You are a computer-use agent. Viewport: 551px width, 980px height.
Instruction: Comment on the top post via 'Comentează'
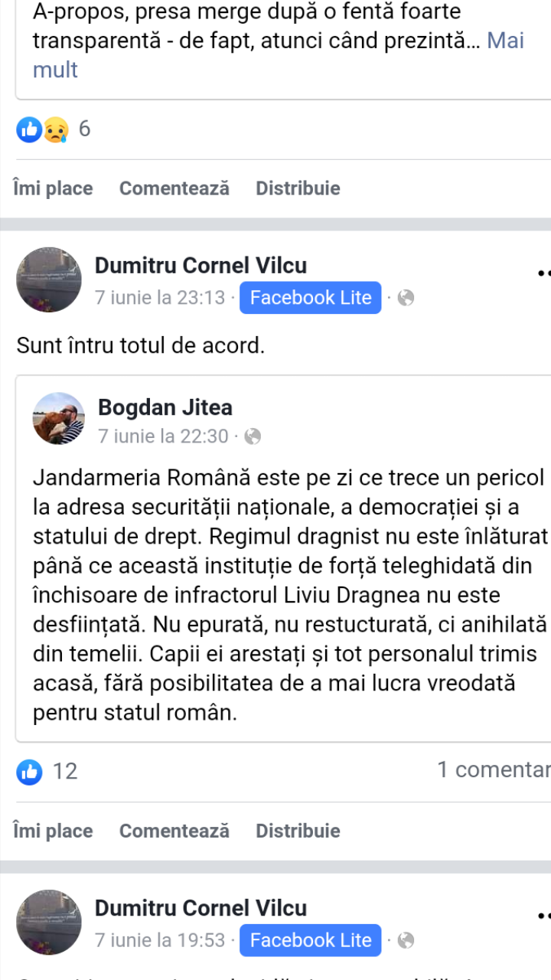174,188
